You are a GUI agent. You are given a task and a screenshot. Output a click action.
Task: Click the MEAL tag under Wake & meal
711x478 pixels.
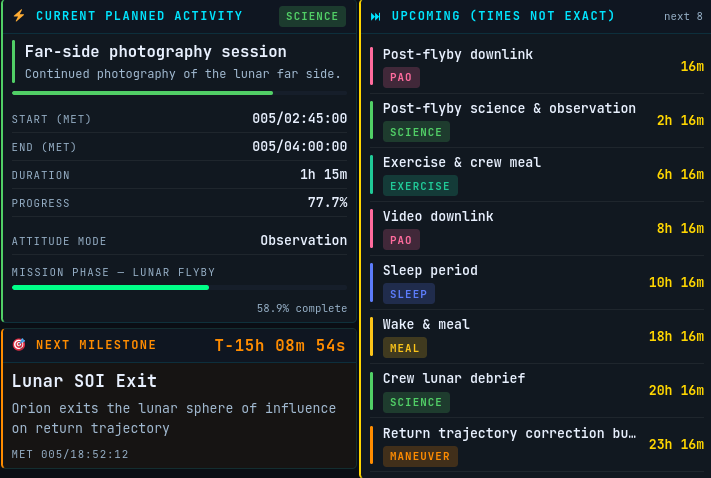tap(404, 348)
